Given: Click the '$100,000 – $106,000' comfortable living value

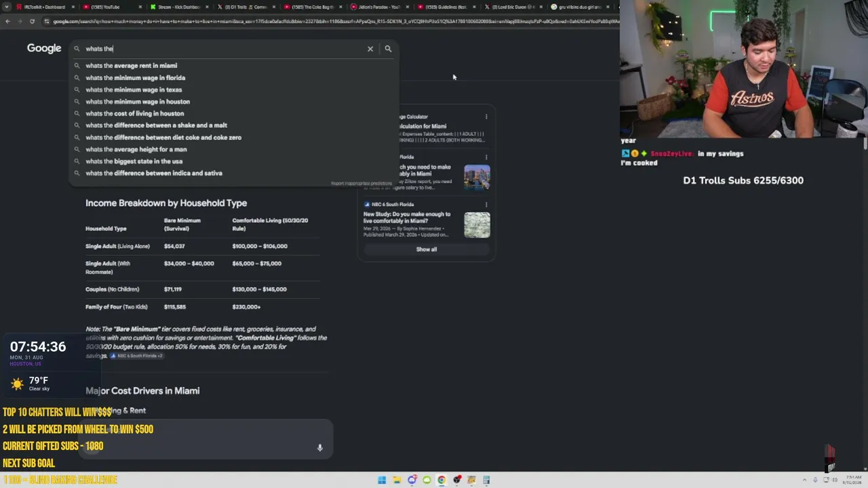Looking at the screenshot, I should [x=260, y=246].
